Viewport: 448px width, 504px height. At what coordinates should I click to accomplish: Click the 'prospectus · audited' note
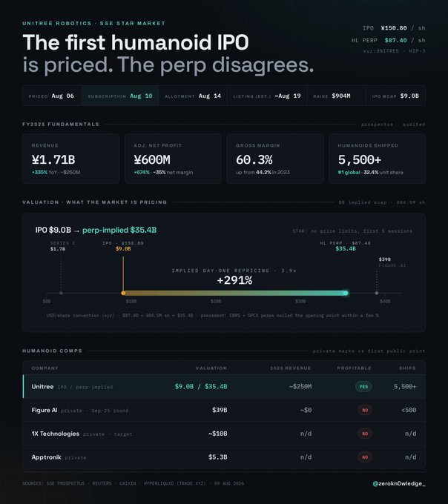point(393,125)
